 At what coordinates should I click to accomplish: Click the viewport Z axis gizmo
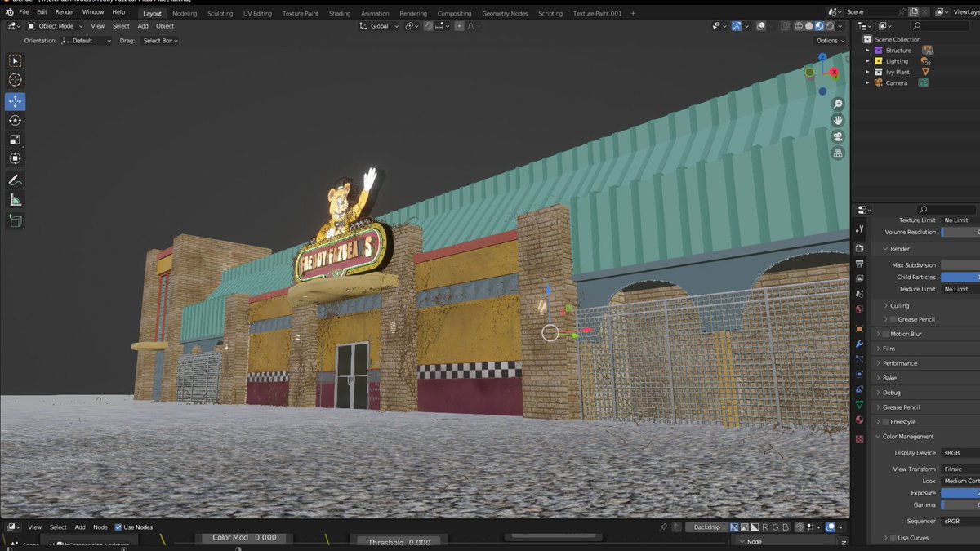click(x=822, y=57)
